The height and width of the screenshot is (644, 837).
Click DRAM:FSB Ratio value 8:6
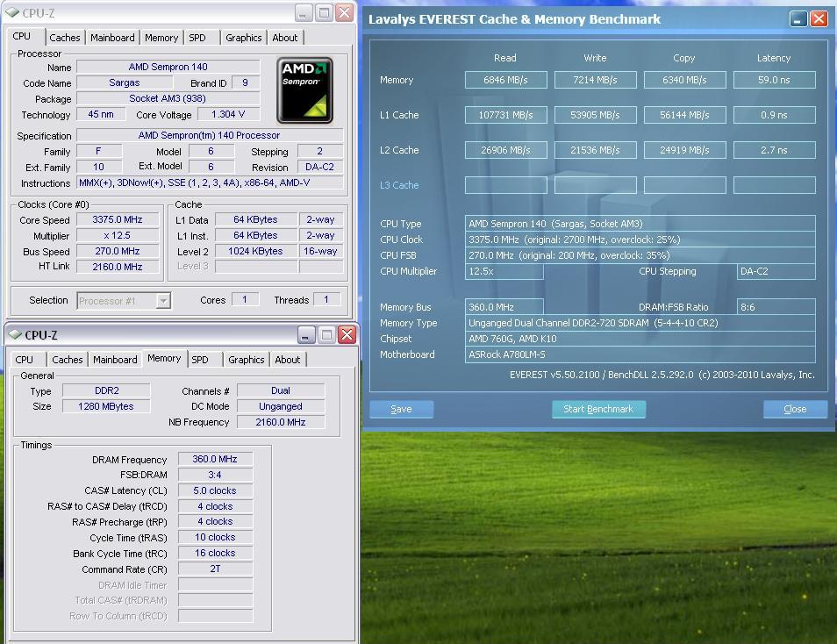pos(776,307)
